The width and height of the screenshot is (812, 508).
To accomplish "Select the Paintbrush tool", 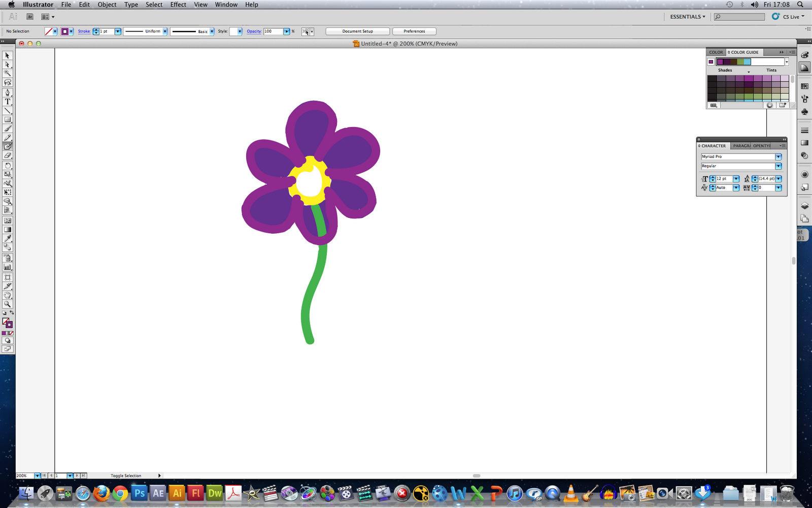I will coord(7,129).
